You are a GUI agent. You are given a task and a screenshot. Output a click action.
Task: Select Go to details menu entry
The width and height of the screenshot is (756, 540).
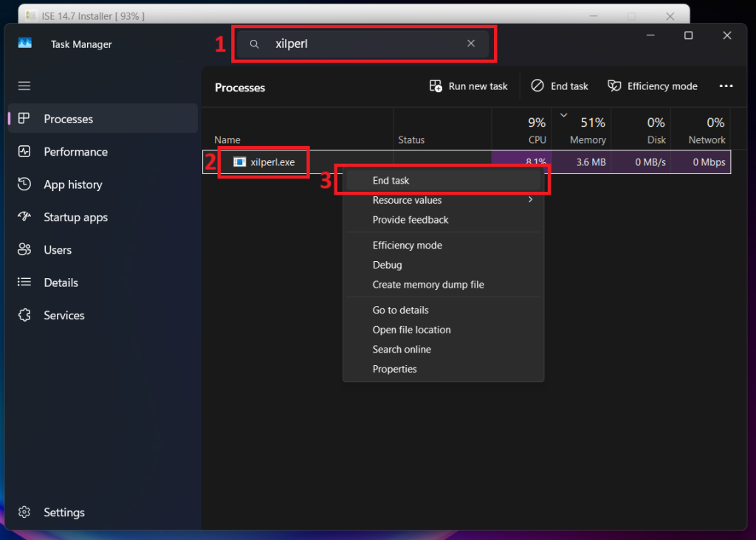(x=443, y=311)
